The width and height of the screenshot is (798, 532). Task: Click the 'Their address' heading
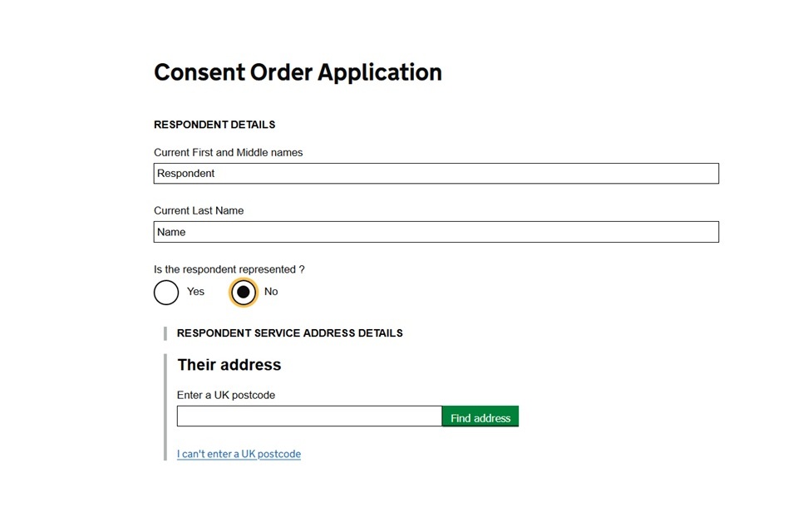tap(229, 365)
